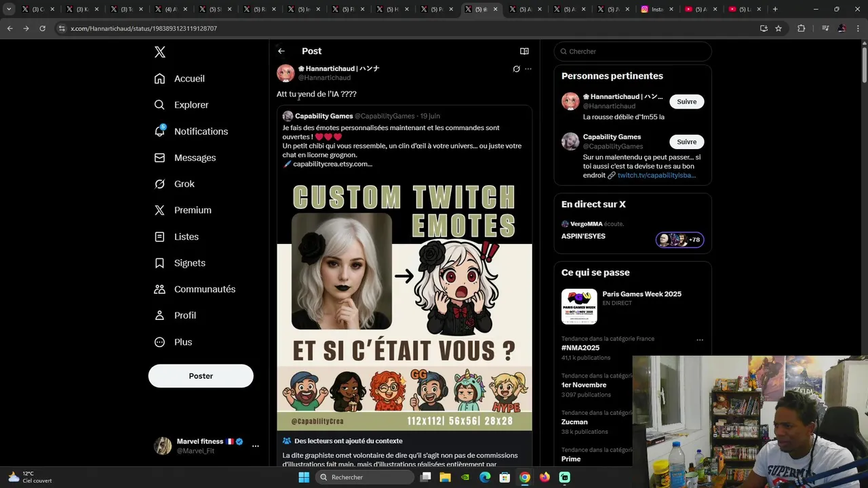The width and height of the screenshot is (868, 488).
Task: Open twitch.tv/capabilitysba link
Action: 656,176
